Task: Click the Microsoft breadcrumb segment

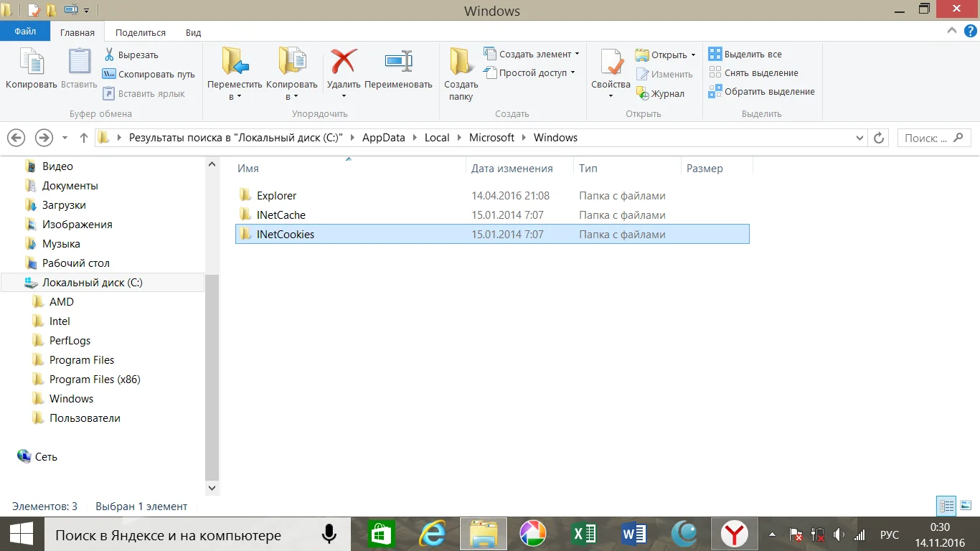Action: (x=491, y=138)
